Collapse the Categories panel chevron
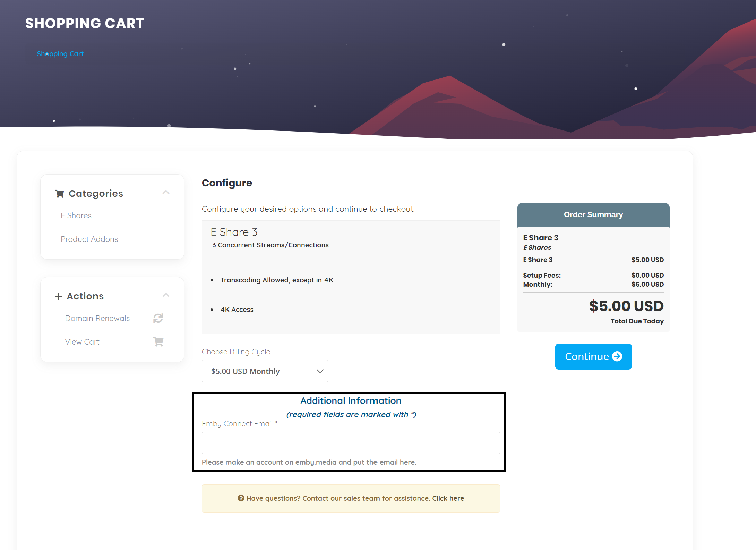Viewport: 756px width, 550px height. pos(166,192)
